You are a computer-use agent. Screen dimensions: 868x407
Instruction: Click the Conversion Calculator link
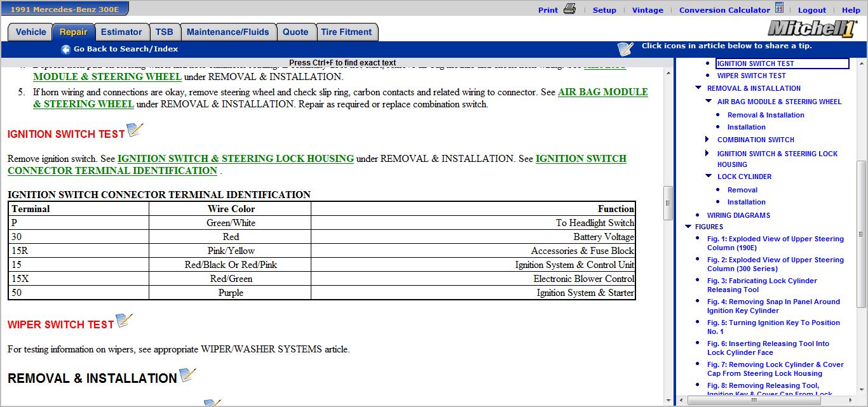(x=724, y=10)
